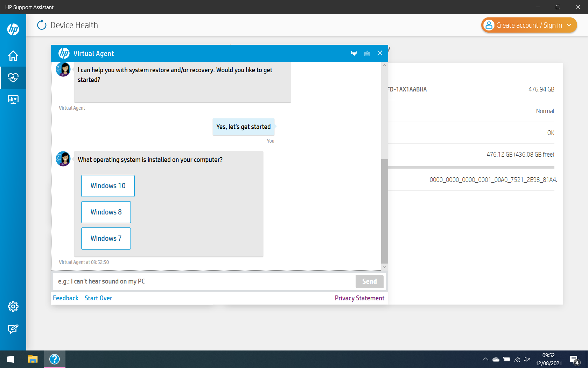Click the 476.12 GB (436.08 GB free) text
588x368 pixels.
[520, 155]
